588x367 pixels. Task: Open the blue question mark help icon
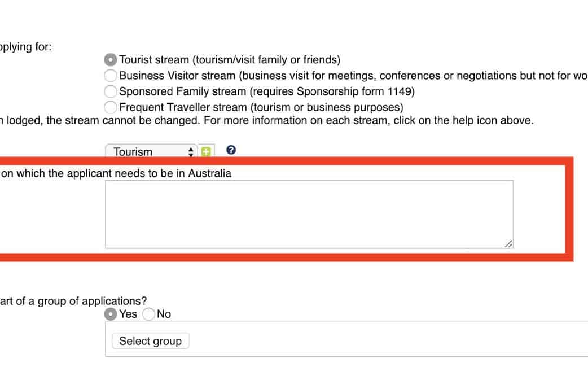[231, 150]
